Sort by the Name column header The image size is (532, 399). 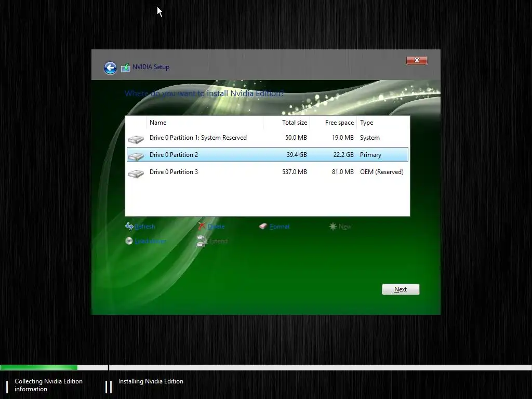(205, 123)
